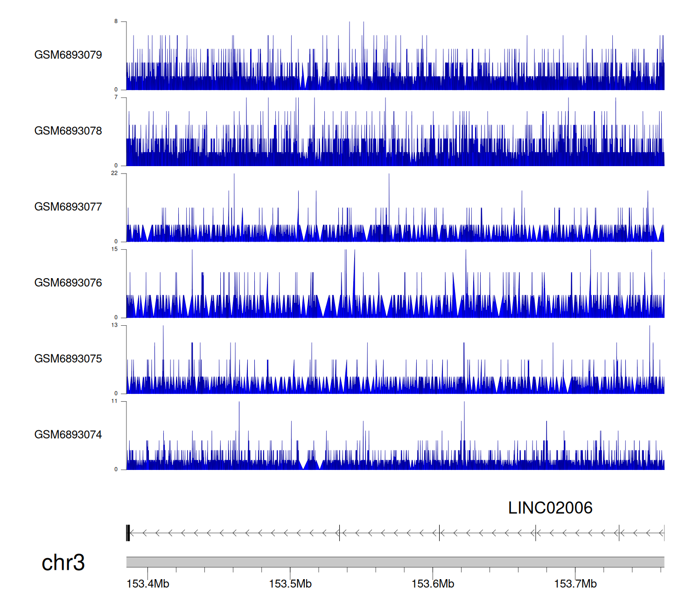Click the black exon block at gene start

pos(128,533)
